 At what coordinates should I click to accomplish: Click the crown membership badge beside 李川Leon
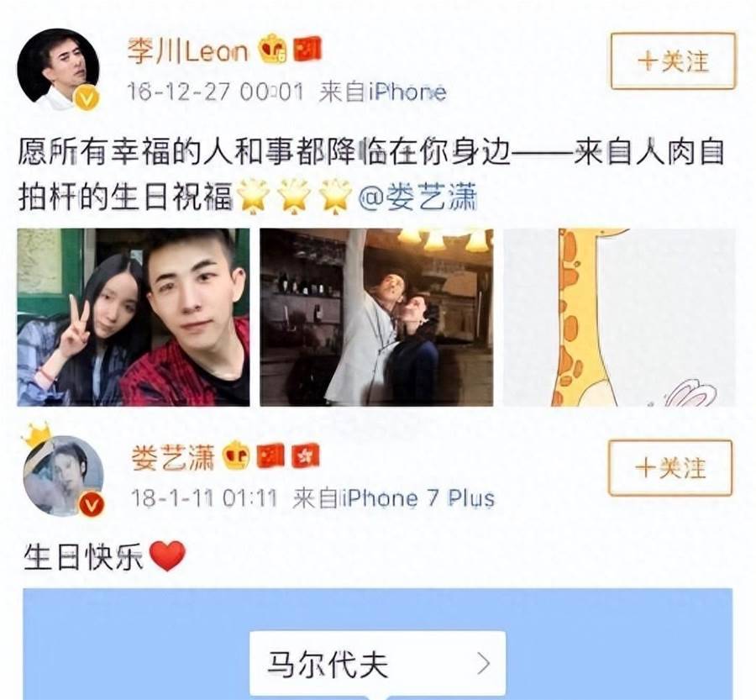tap(272, 50)
